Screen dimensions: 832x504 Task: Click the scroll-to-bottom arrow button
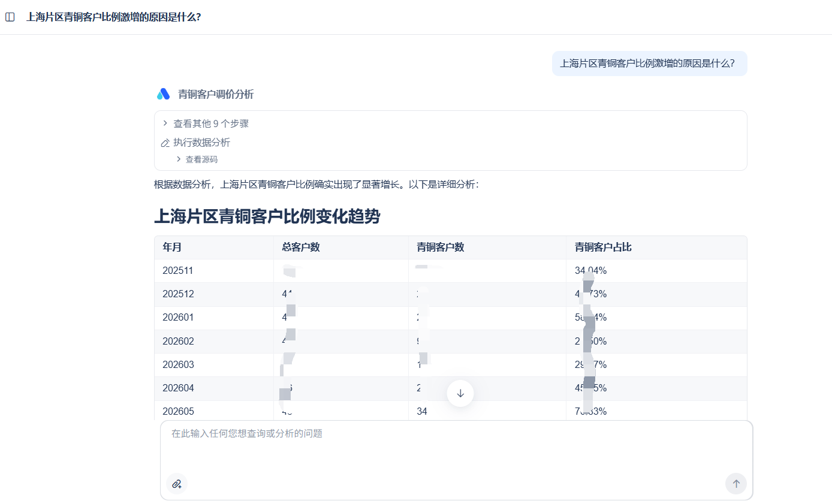point(460,393)
